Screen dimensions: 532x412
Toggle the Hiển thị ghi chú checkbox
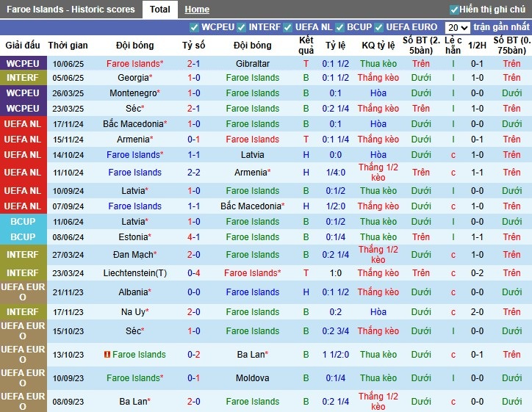click(x=454, y=10)
